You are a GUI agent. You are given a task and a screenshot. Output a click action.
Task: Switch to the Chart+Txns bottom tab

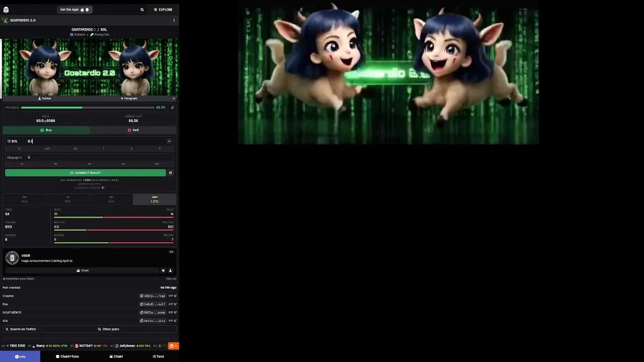(67, 356)
